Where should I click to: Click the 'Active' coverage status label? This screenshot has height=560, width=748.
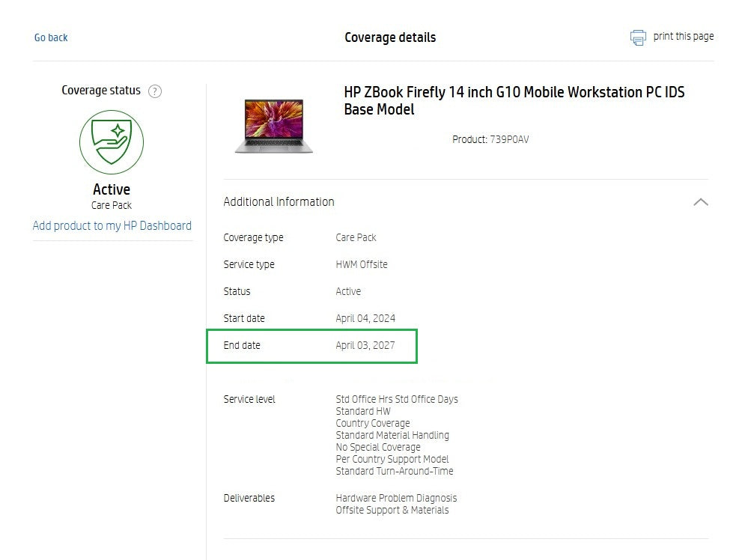[111, 189]
